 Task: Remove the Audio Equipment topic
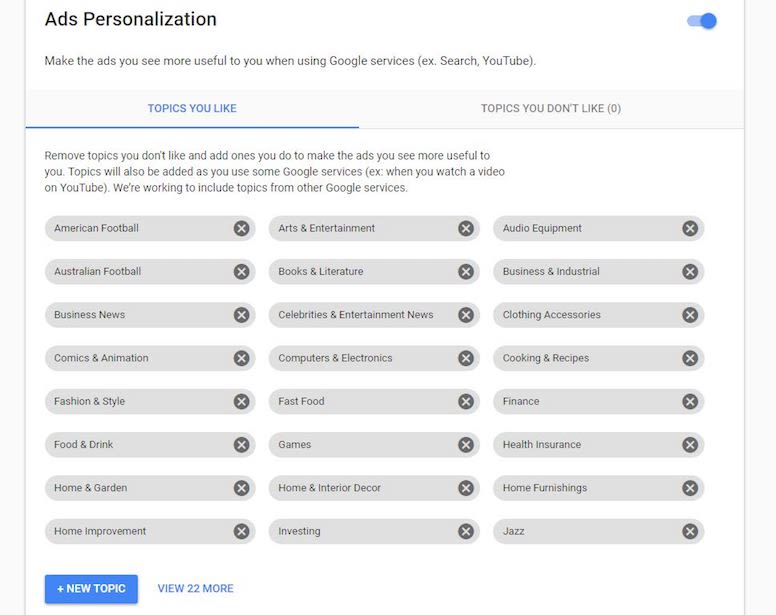tap(689, 228)
